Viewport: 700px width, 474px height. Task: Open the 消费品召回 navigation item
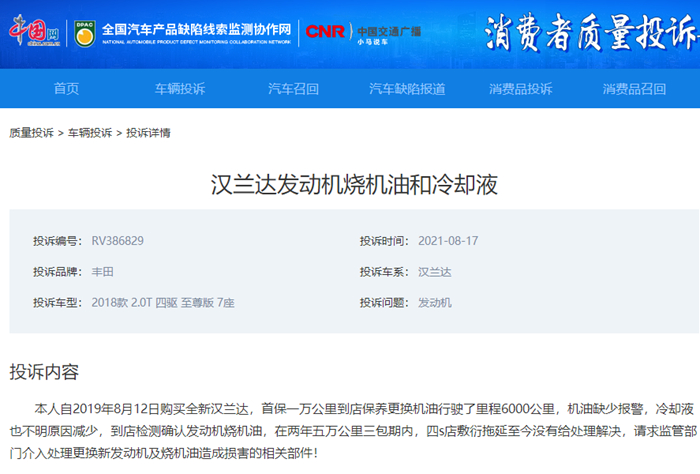(634, 88)
